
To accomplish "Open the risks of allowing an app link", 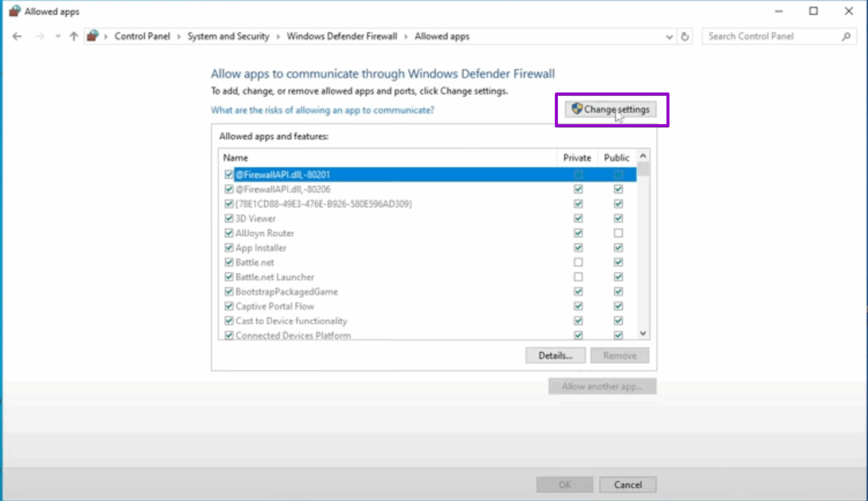I will (322, 110).
